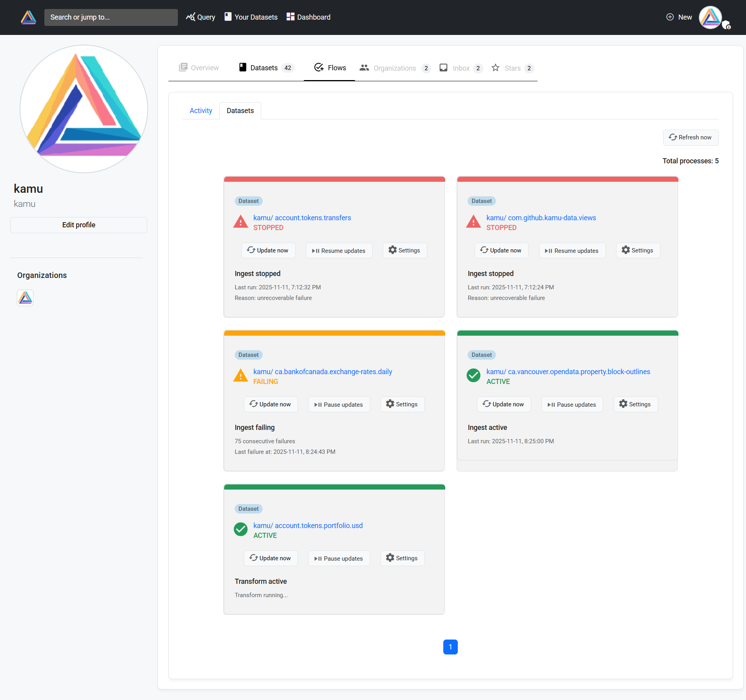
Task: Open the Dashboard from the navigation bar
Action: [309, 17]
